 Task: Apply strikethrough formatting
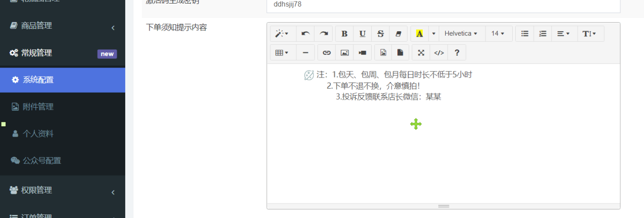click(380, 34)
